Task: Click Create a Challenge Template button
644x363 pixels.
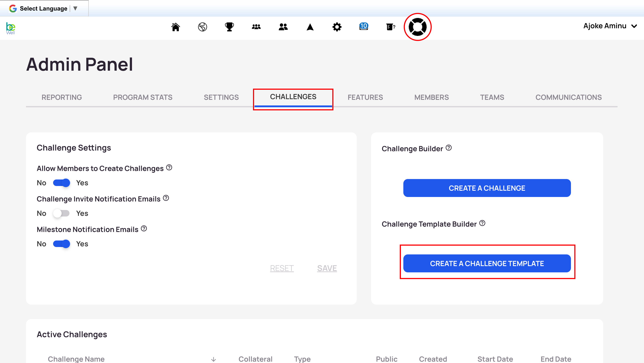Action: point(487,263)
